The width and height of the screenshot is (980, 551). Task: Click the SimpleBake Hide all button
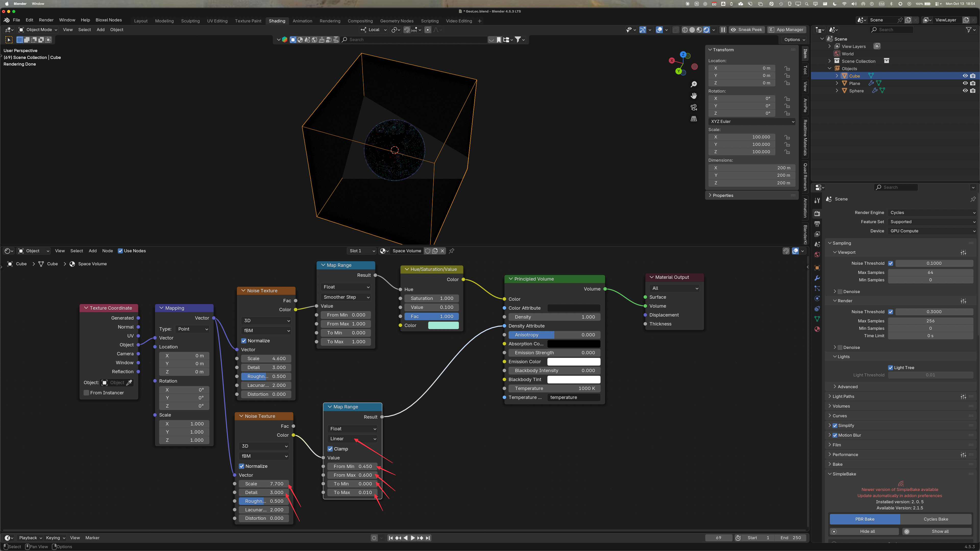pyautogui.click(x=864, y=532)
